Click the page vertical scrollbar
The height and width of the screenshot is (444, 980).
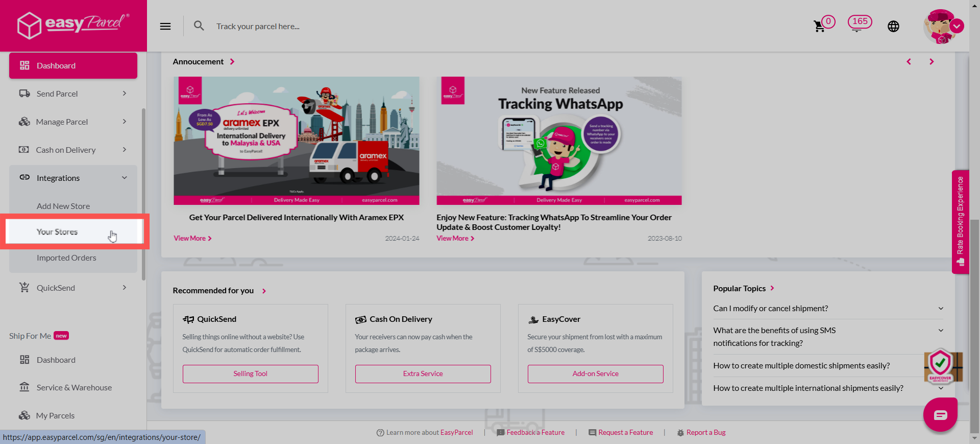[974, 327]
